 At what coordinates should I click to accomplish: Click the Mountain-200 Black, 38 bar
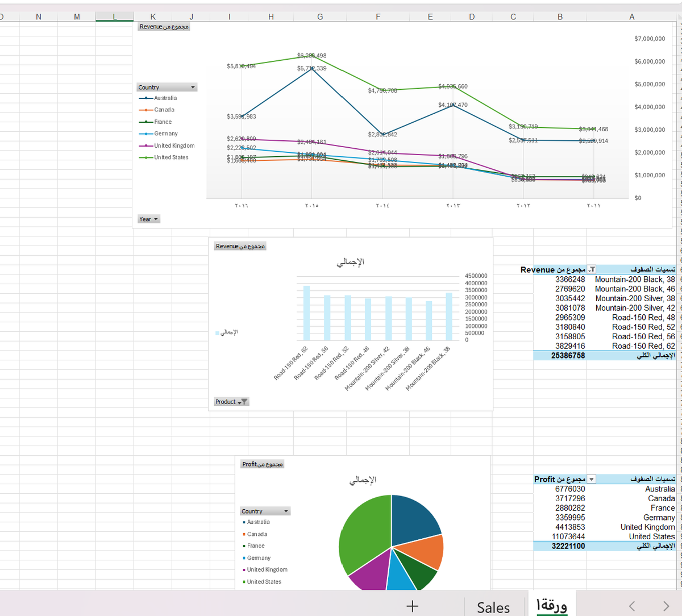coord(449,317)
